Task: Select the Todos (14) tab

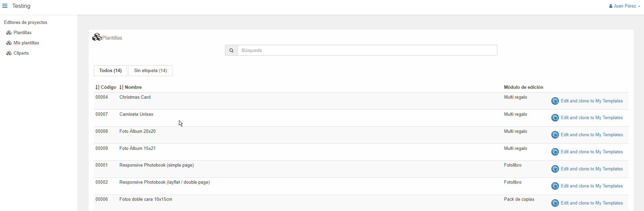Action: (x=110, y=71)
